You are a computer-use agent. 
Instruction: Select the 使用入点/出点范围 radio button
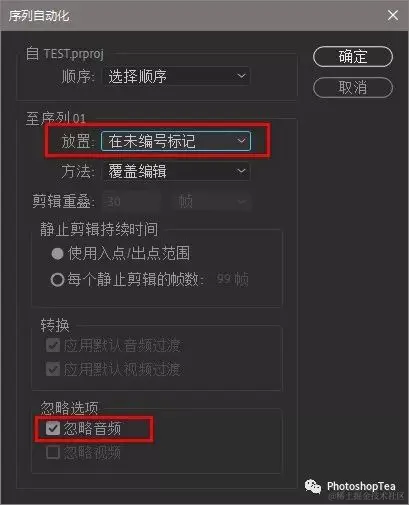(57, 254)
